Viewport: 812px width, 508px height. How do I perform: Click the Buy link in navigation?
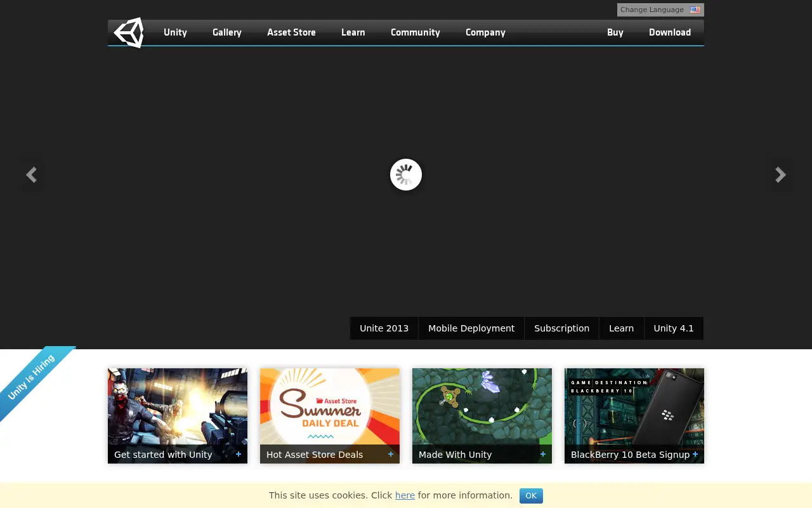coord(615,32)
